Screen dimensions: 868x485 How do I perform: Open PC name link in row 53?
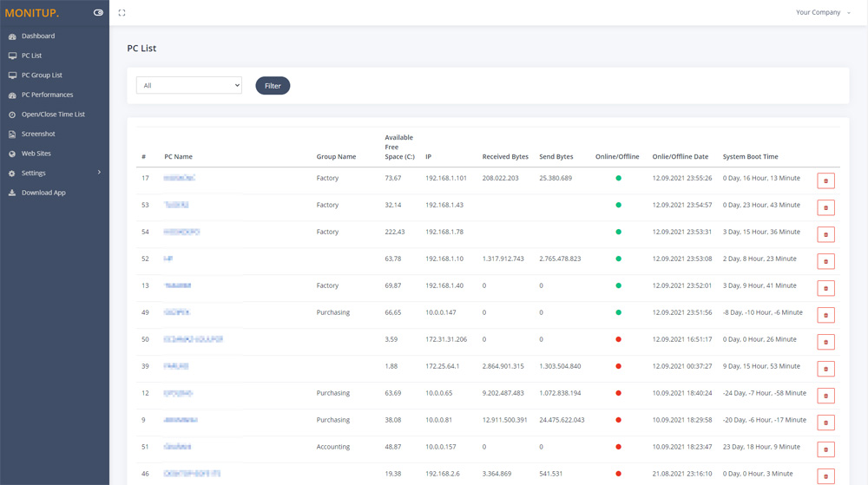pos(176,205)
